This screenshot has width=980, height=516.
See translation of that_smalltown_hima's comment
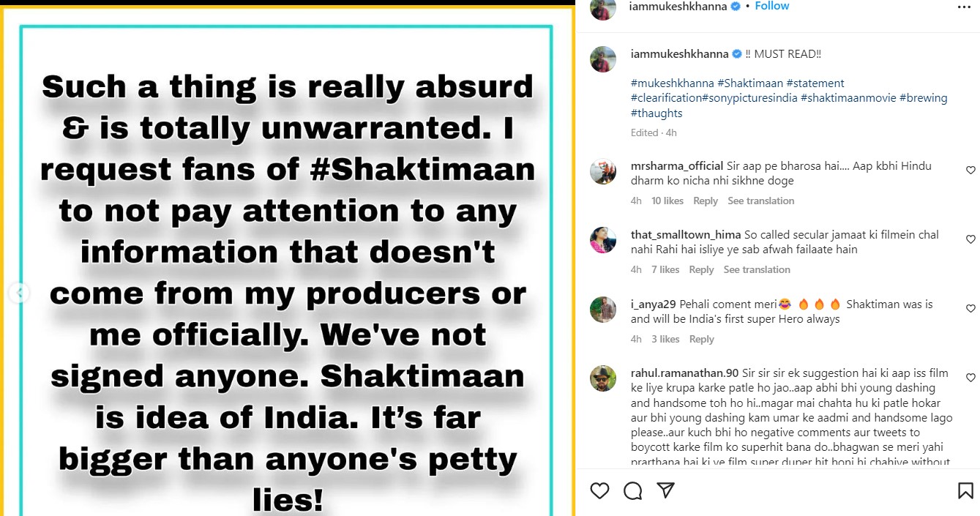757,270
